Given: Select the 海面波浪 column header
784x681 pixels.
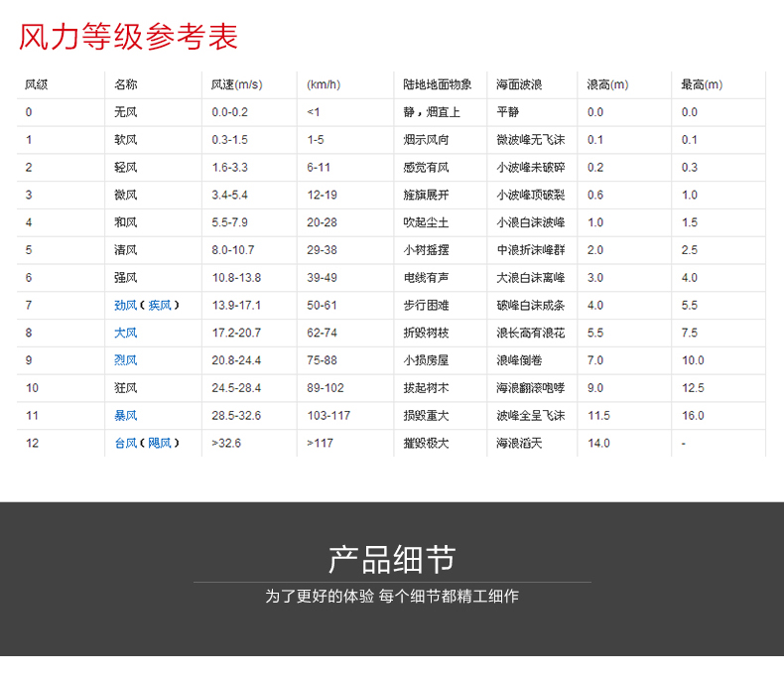Looking at the screenshot, I should (x=519, y=84).
